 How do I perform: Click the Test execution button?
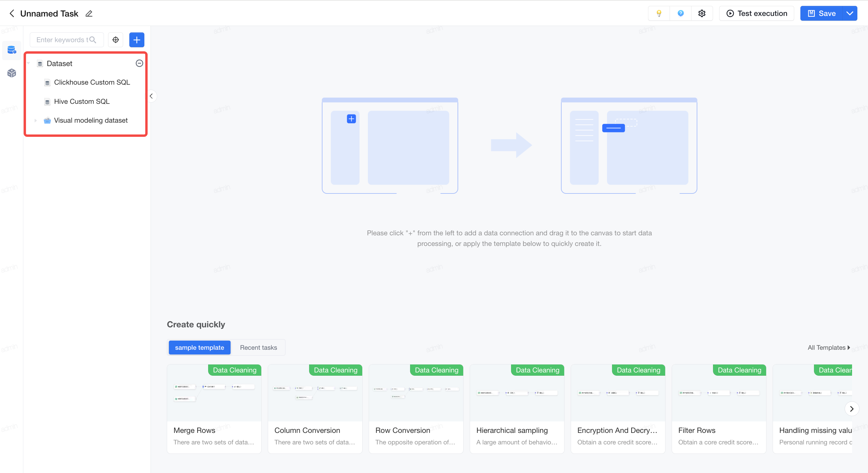pos(756,14)
